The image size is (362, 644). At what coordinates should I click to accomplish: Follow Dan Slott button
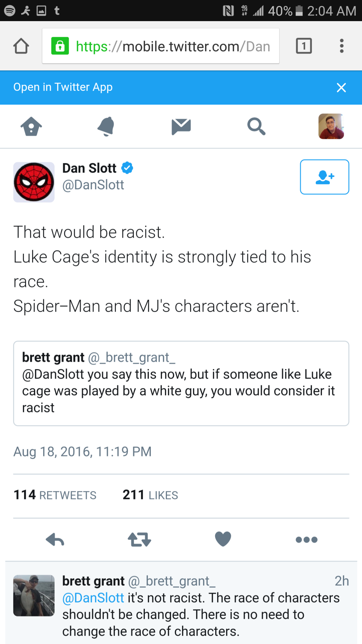[324, 177]
